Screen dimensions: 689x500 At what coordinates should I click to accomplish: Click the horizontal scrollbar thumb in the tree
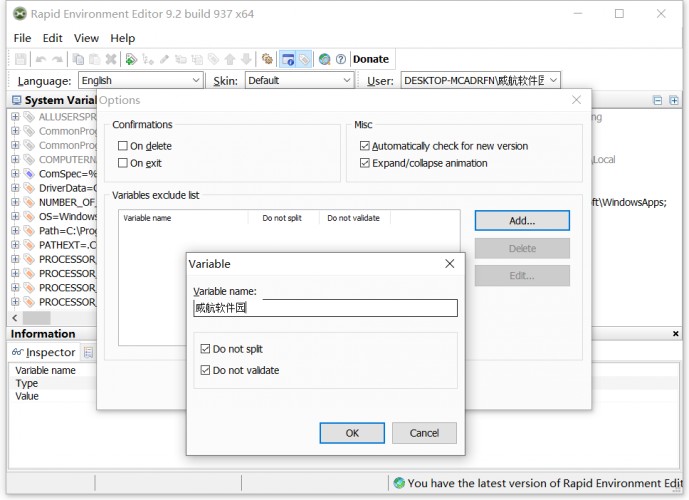click(x=36, y=318)
